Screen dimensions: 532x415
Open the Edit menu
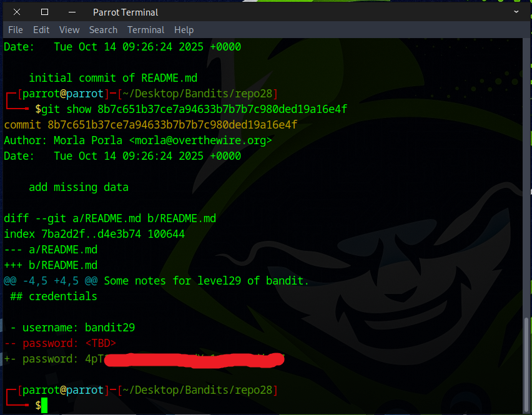click(41, 30)
